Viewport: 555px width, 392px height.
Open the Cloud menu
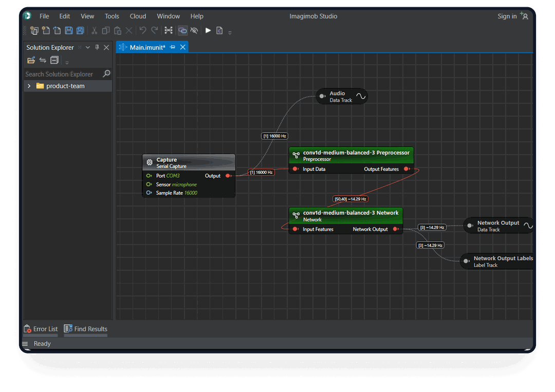pos(138,16)
